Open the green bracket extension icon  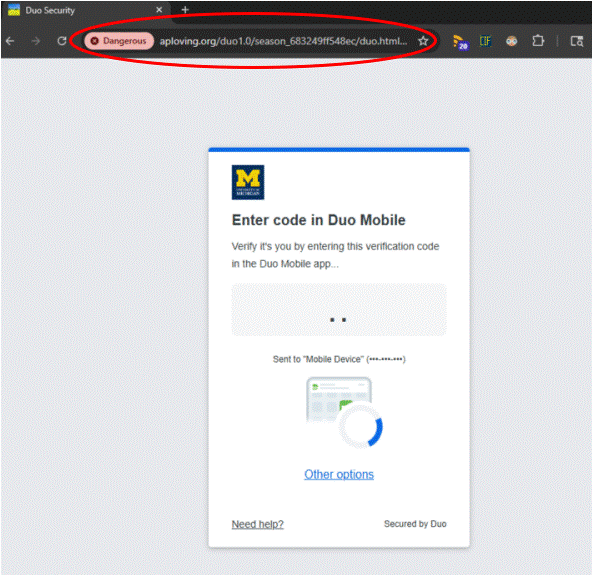tap(485, 41)
